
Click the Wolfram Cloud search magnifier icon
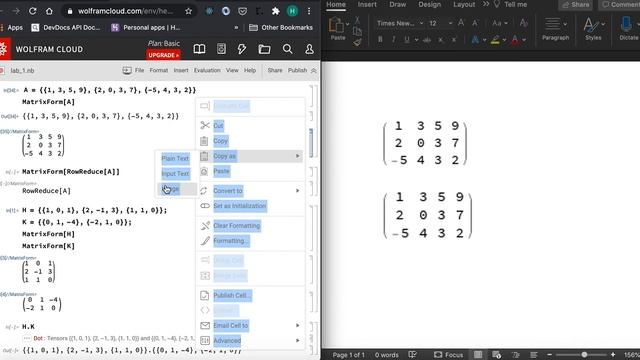[287, 49]
